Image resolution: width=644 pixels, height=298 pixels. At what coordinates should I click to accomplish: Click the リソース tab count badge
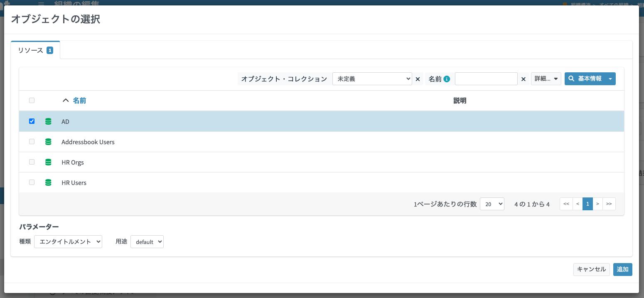click(50, 50)
